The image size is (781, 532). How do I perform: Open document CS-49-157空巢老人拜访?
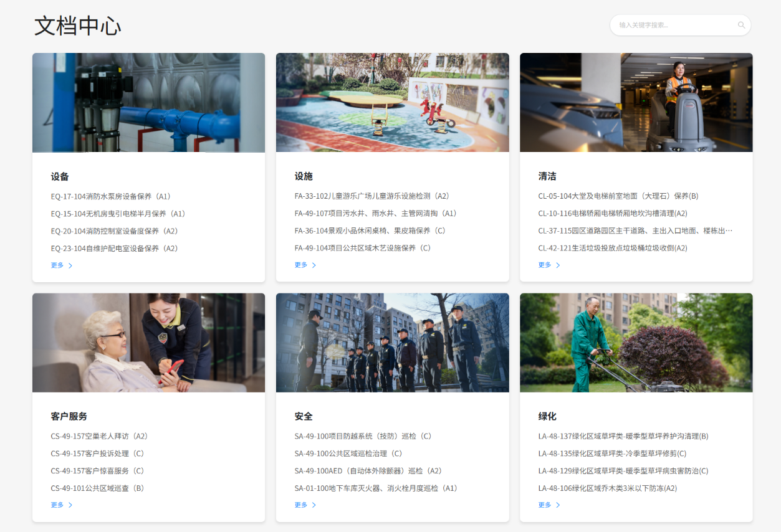(97, 436)
